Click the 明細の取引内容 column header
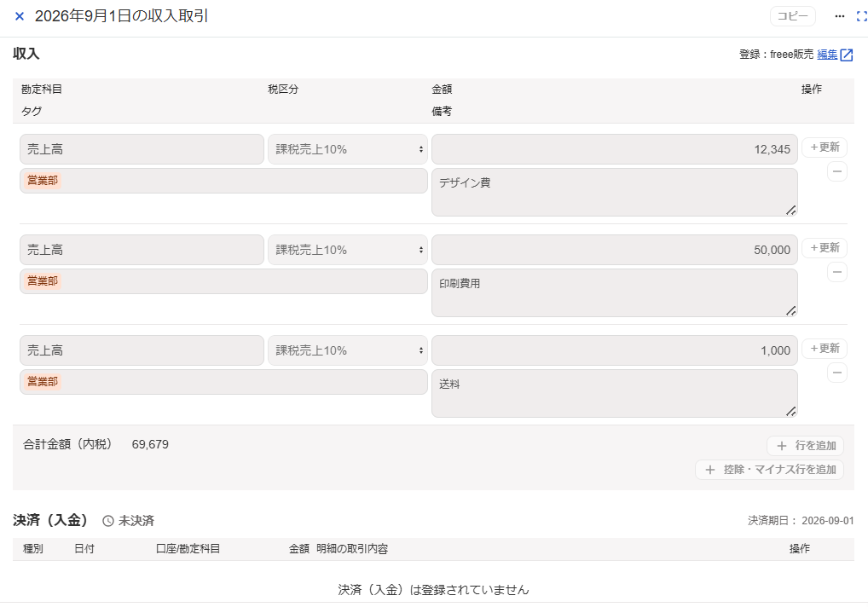The width and height of the screenshot is (868, 607). (352, 549)
